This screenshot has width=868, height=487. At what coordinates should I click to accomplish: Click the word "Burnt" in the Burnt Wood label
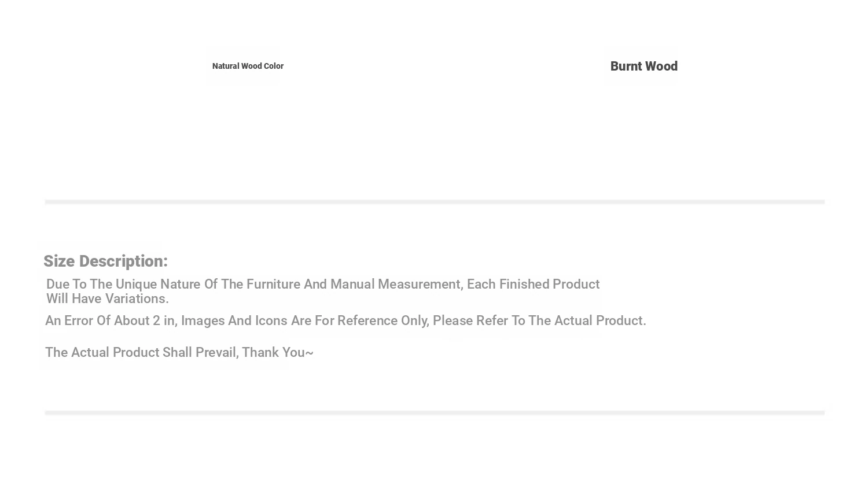626,67
